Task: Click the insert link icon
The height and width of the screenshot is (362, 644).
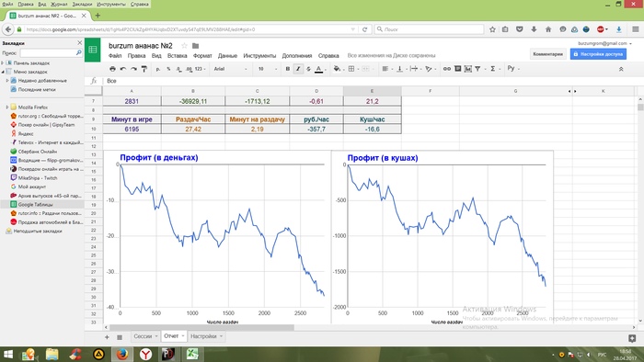Action: (x=447, y=69)
